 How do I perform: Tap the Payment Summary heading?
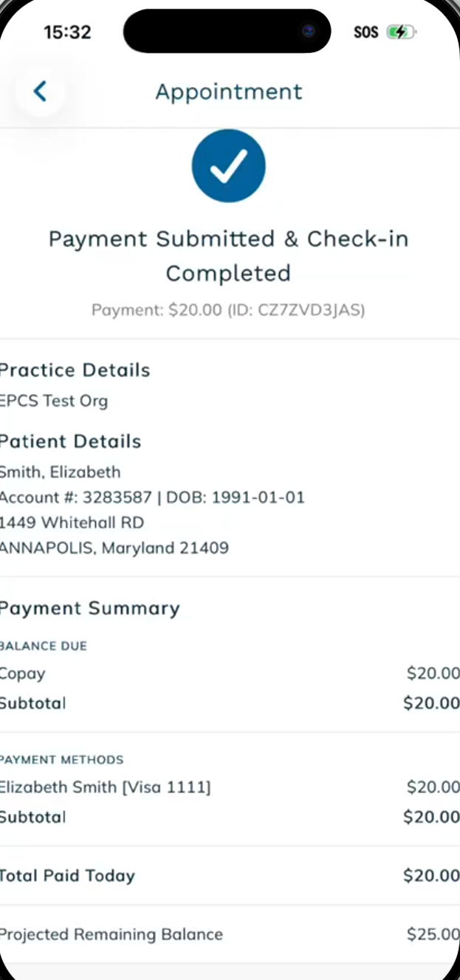(x=89, y=609)
